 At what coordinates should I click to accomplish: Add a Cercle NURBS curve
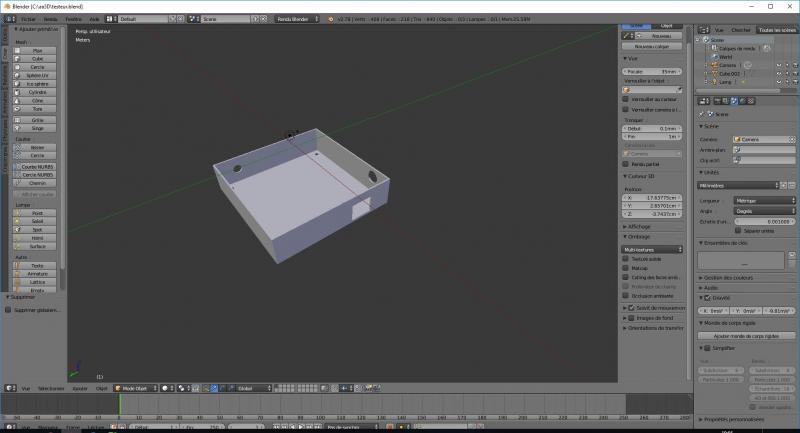38,174
